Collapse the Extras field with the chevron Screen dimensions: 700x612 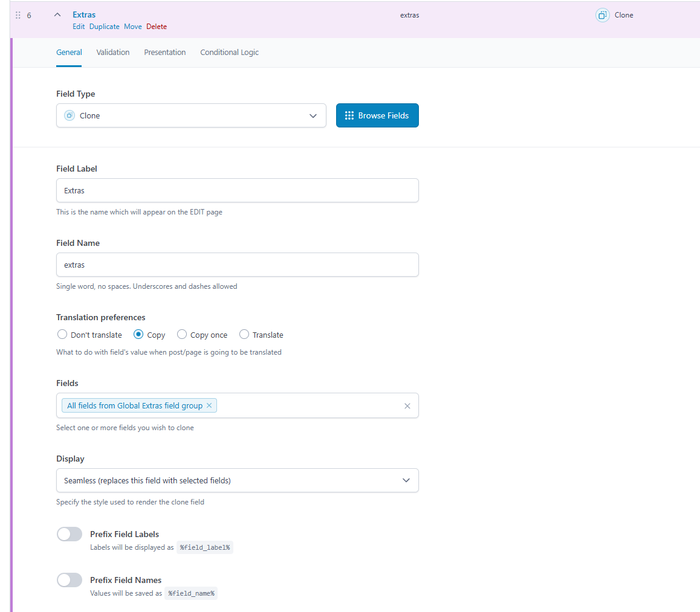[x=57, y=14]
